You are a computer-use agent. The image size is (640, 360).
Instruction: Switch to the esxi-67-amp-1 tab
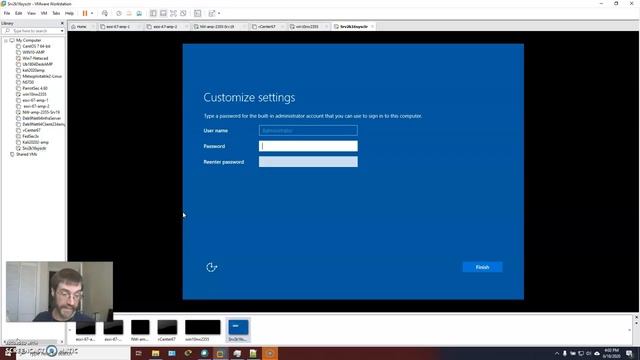118,27
